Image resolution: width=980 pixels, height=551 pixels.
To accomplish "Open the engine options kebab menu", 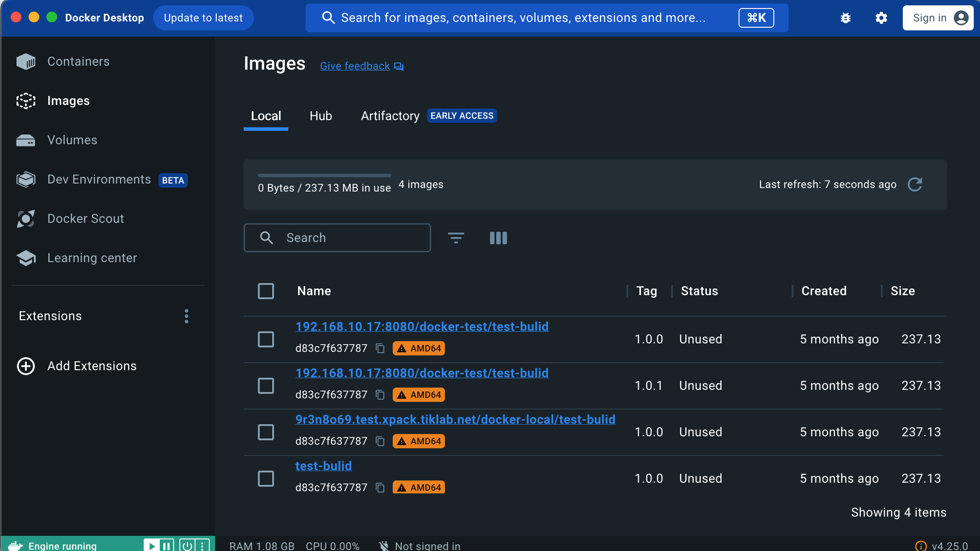I will click(x=202, y=546).
